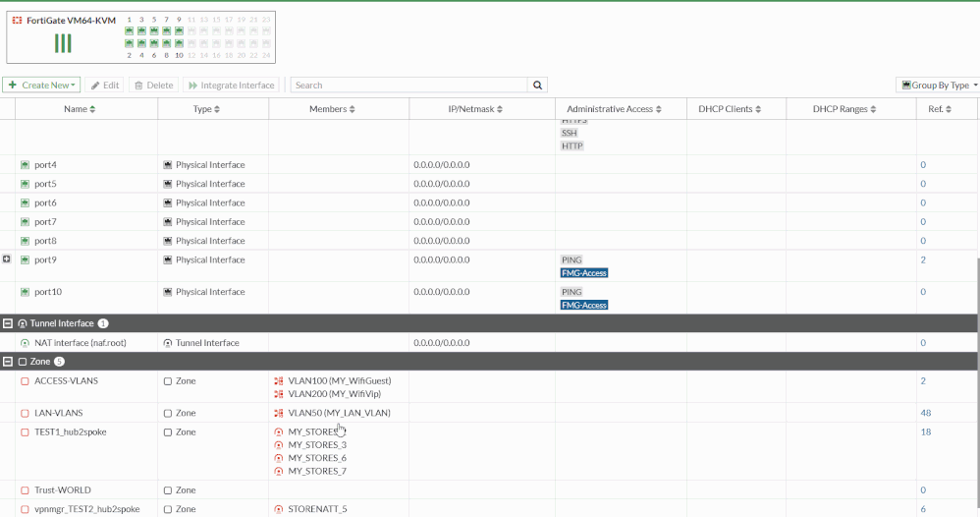Collapse the Zone group
Image resolution: width=980 pixels, height=517 pixels.
point(8,362)
